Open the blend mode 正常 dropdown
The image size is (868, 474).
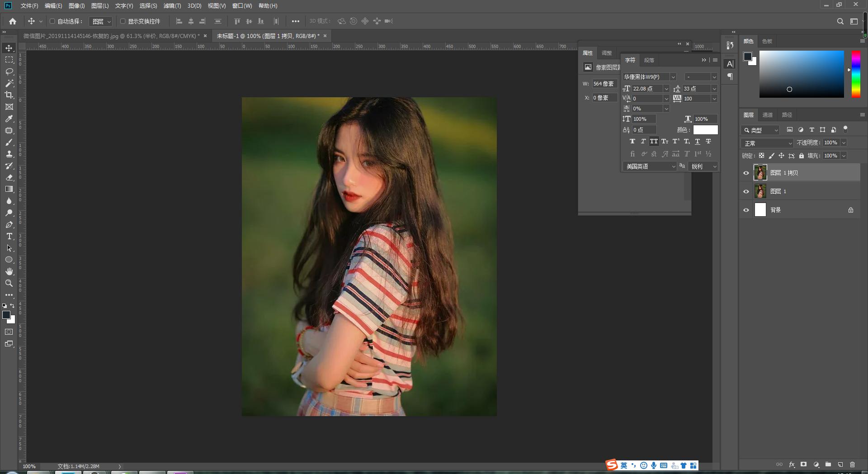767,143
